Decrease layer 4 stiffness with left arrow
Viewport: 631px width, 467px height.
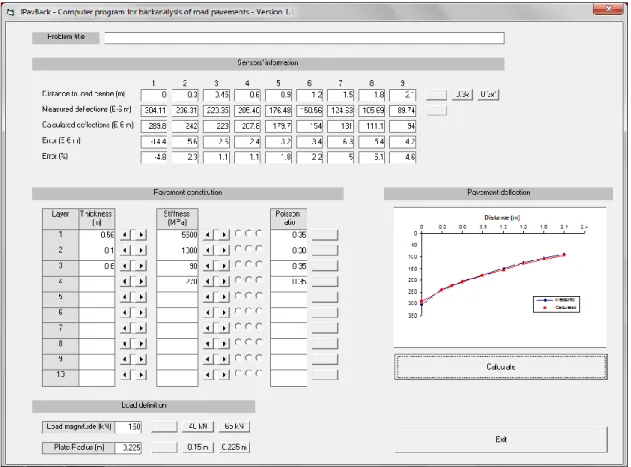[208, 281]
